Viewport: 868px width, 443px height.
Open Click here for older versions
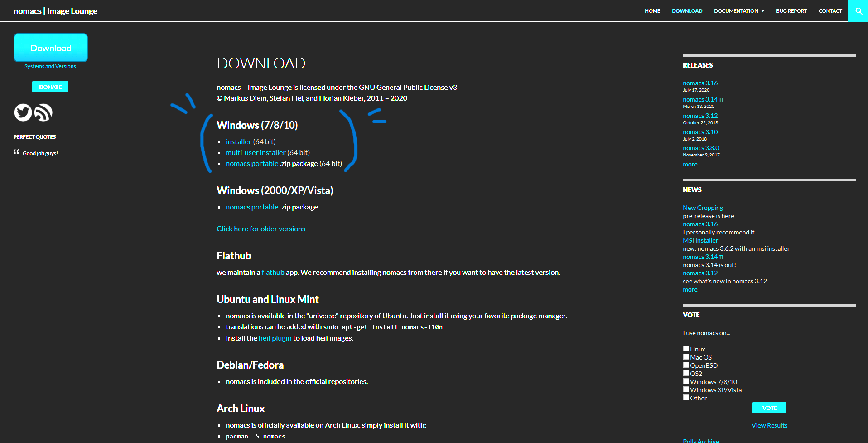(261, 229)
